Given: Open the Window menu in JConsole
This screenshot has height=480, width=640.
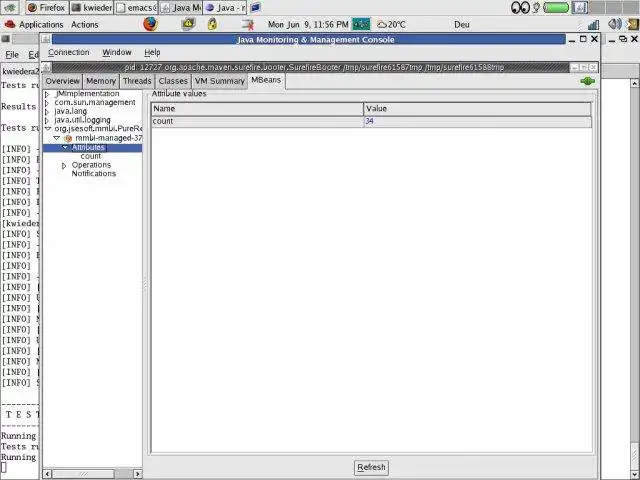Looking at the screenshot, I should tap(117, 52).
